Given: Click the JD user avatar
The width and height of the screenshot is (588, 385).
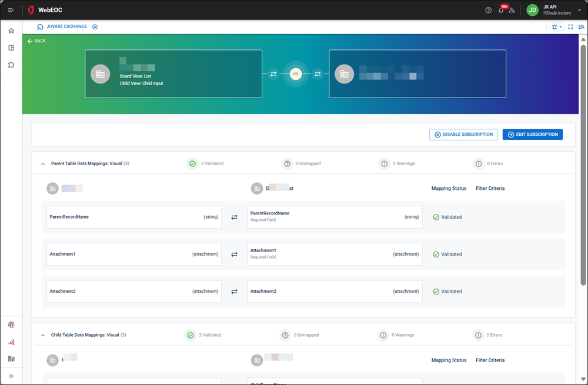Looking at the screenshot, I should pos(533,10).
